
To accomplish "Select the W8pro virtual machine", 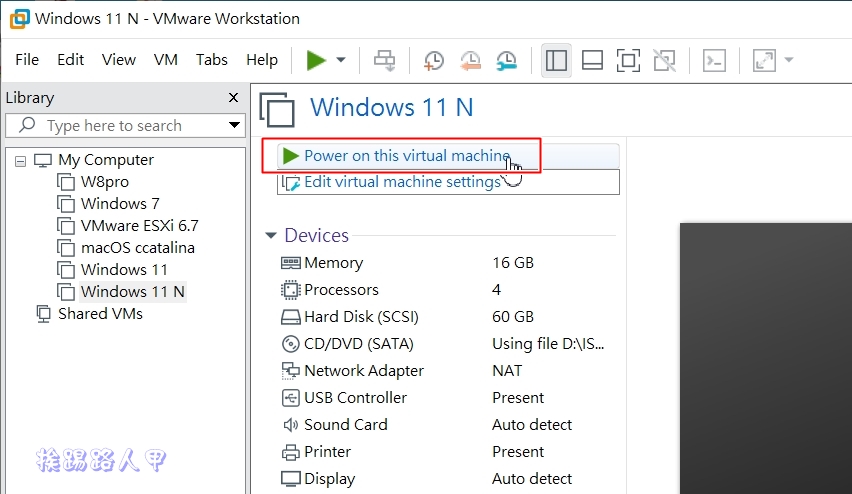I will (105, 182).
